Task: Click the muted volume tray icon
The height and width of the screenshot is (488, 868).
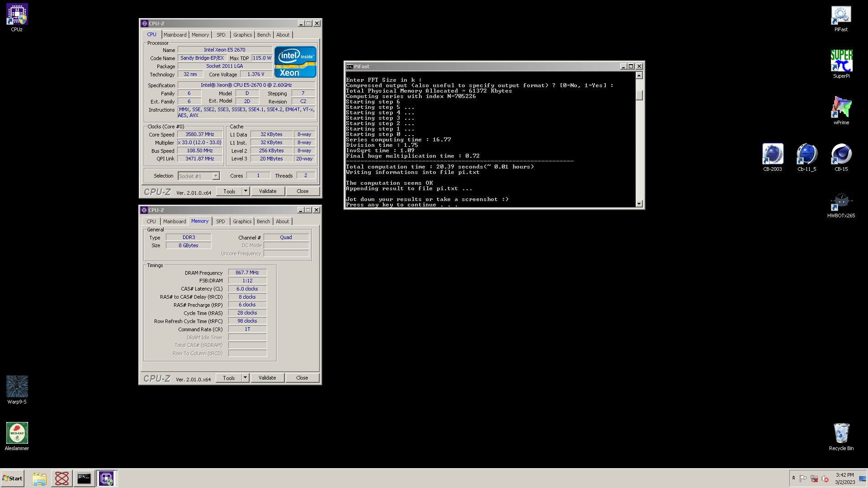Action: click(x=825, y=479)
